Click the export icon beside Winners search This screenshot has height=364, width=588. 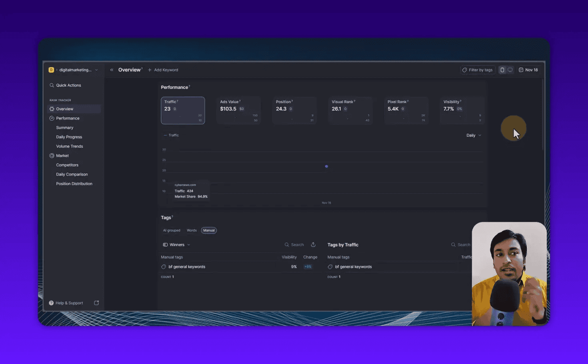pyautogui.click(x=313, y=244)
